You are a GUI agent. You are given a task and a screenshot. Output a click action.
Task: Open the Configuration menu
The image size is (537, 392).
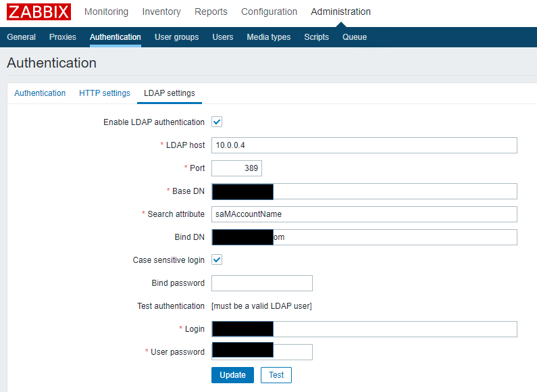click(270, 11)
